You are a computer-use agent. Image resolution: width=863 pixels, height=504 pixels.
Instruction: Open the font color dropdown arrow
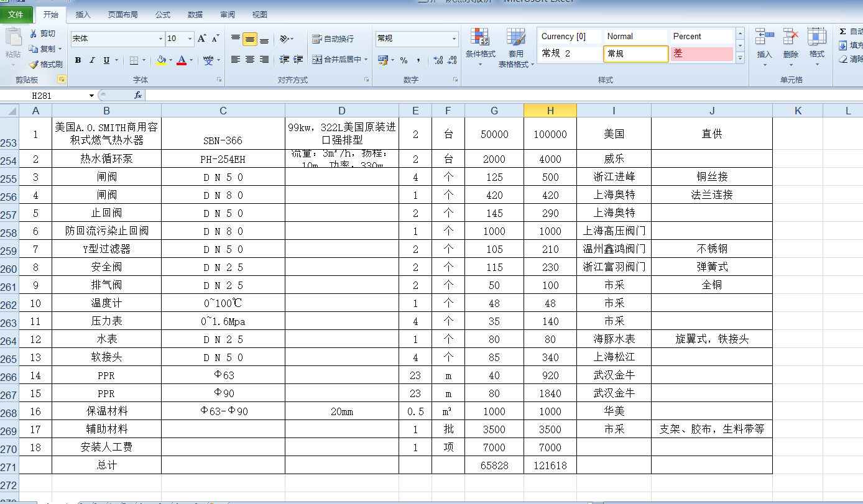click(191, 60)
